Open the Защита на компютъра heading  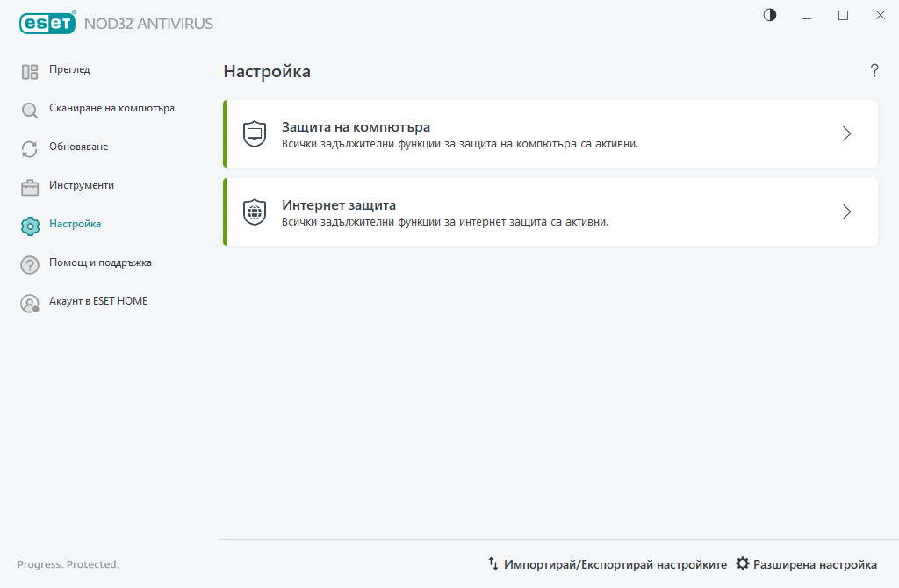356,127
